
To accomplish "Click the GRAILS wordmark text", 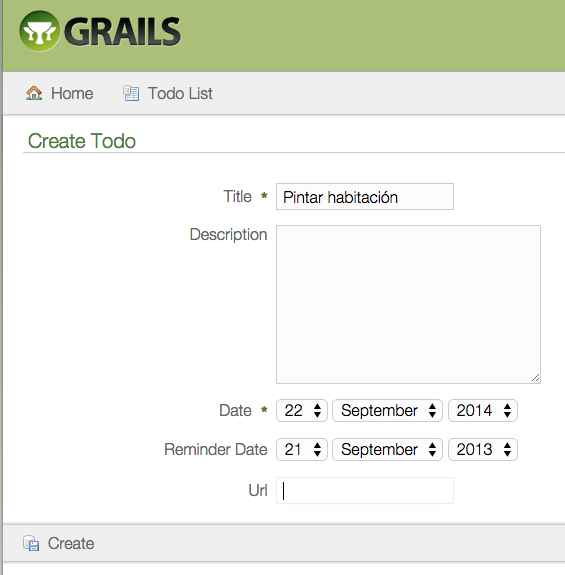I will tap(122, 32).
